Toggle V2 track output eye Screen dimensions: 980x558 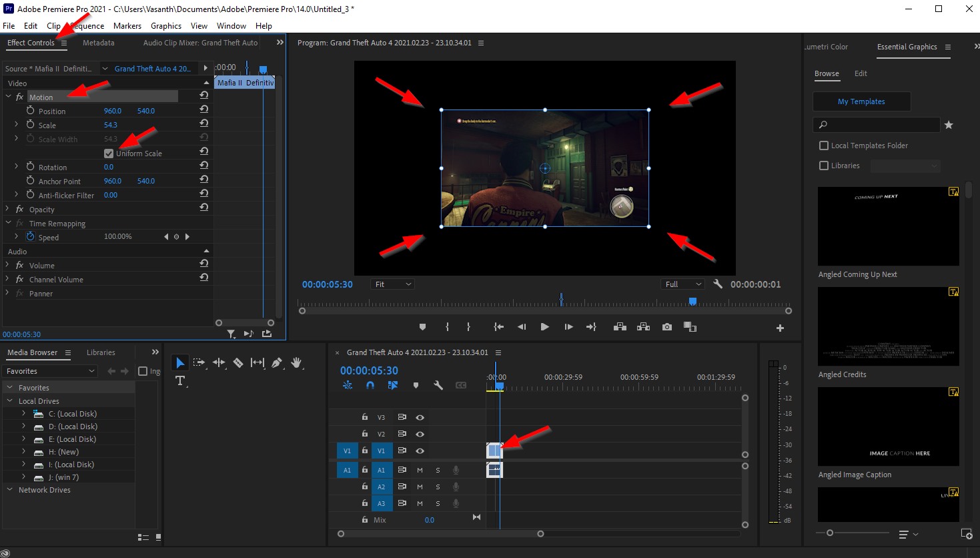[x=420, y=434]
